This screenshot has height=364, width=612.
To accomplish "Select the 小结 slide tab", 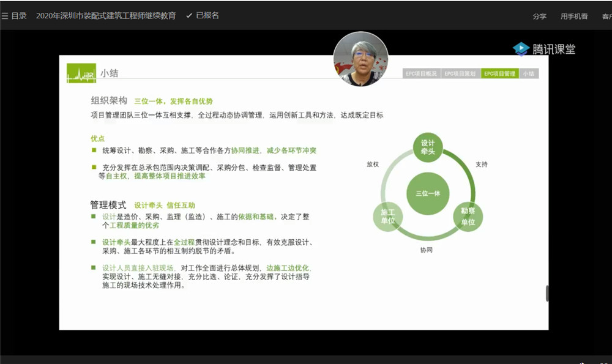I will point(529,73).
